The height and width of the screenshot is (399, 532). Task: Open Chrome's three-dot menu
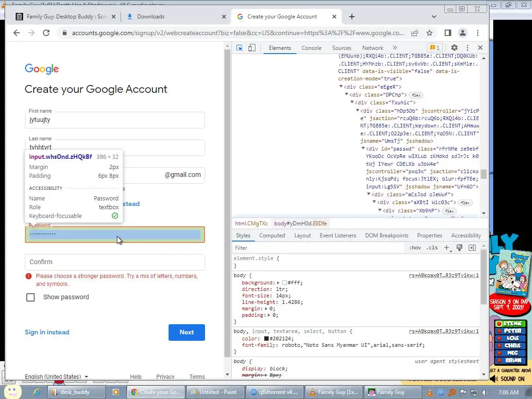pyautogui.click(x=478, y=33)
